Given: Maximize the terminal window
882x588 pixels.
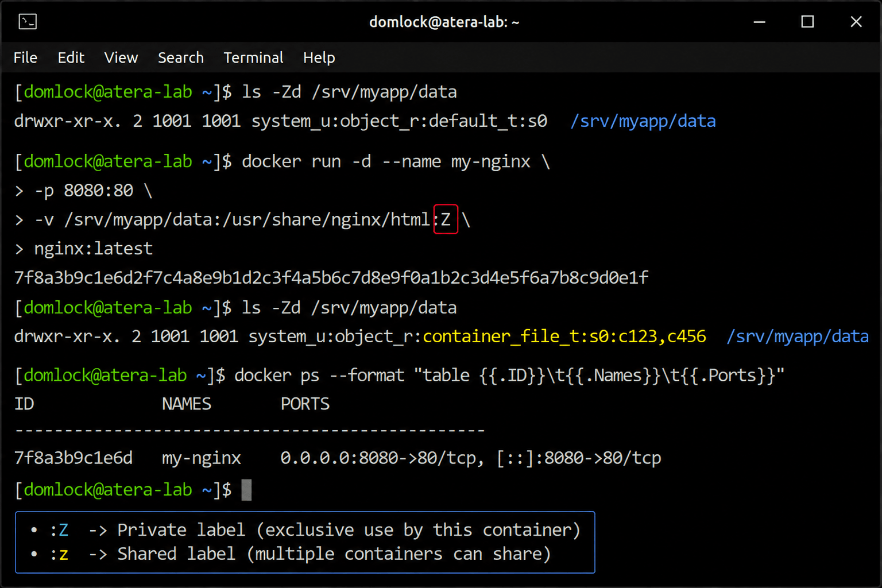Looking at the screenshot, I should point(807,22).
